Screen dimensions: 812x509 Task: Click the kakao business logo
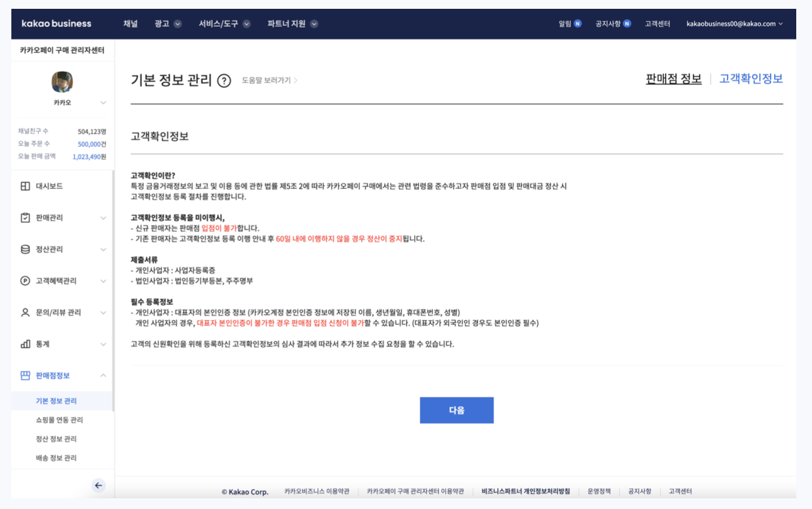pyautogui.click(x=56, y=24)
